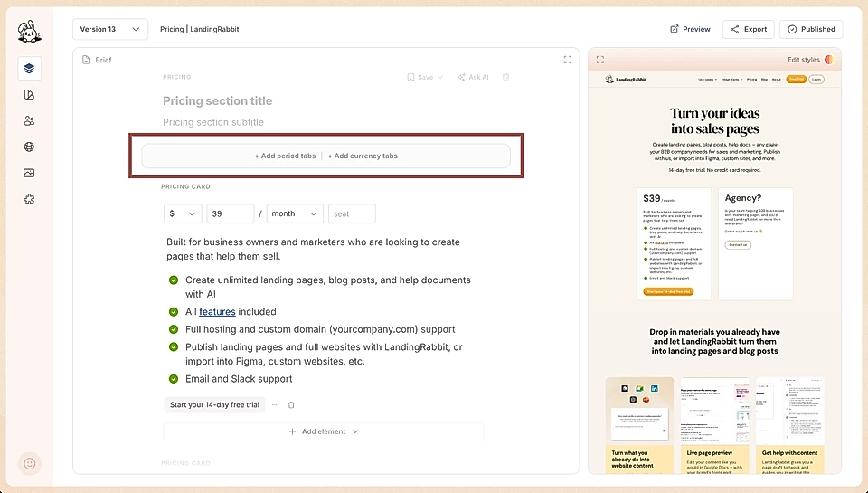Click the Login button in preview header
This screenshot has width=868, height=493.
tap(816, 80)
